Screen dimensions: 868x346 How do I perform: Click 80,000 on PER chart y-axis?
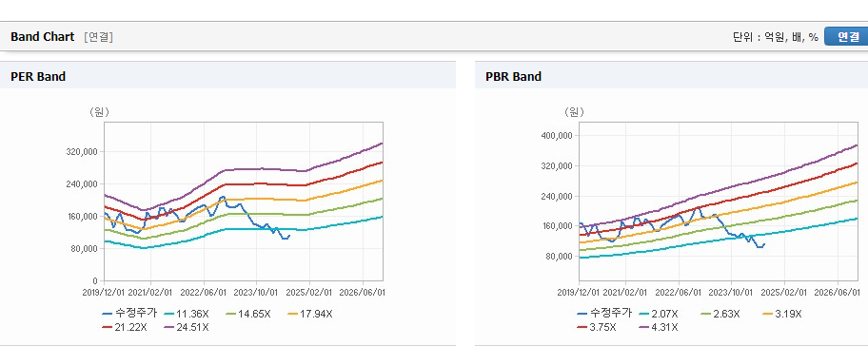[84, 249]
